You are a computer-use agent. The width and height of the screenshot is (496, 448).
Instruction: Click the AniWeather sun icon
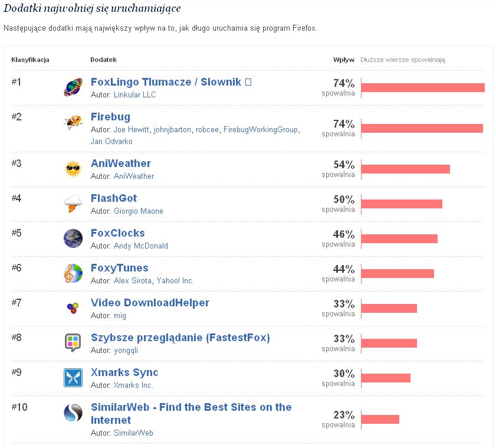[x=73, y=169]
